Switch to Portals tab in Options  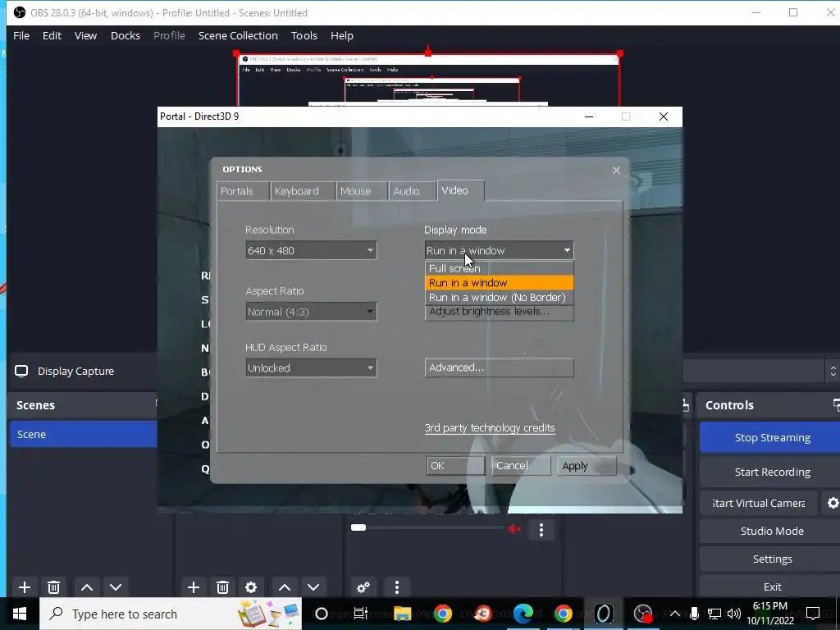point(243,191)
